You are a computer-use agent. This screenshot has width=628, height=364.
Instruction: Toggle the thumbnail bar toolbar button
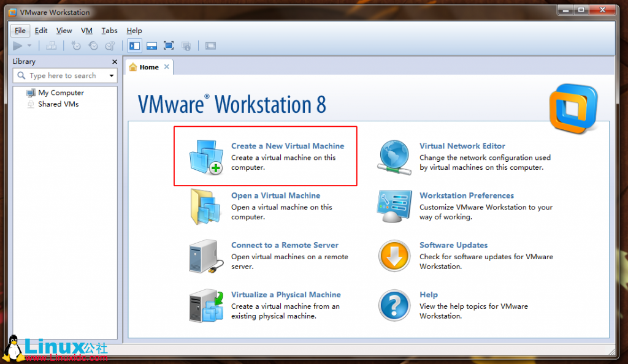pos(152,46)
